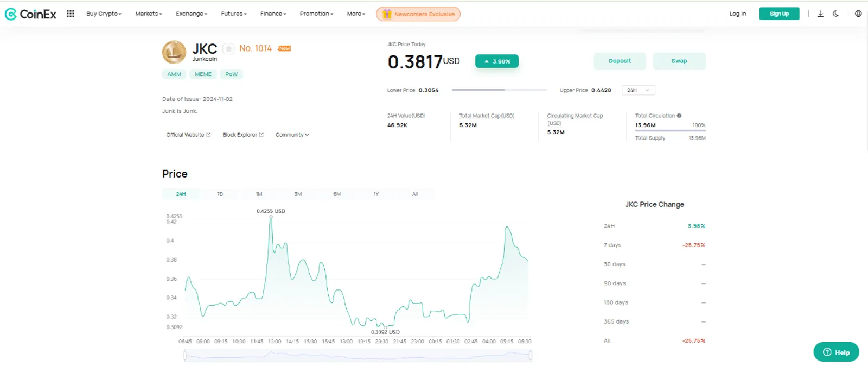Click Log In
This screenshot has height=385, width=868.
[738, 14]
